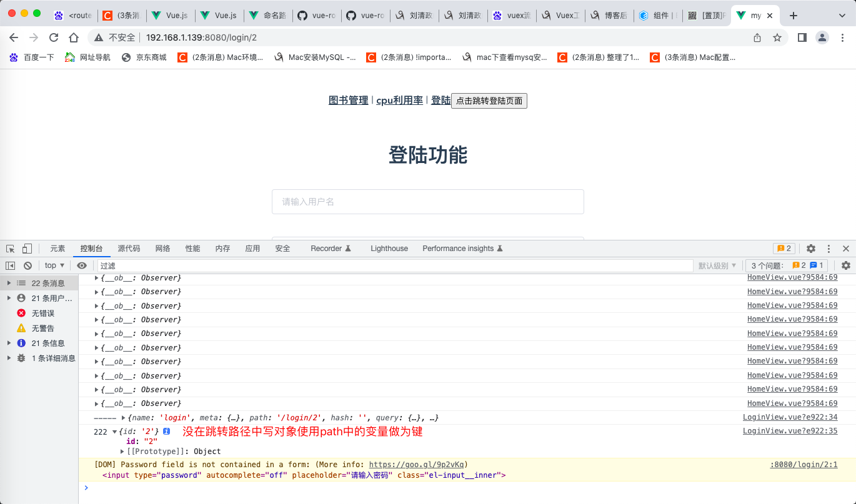Image resolution: width=856 pixels, height=504 pixels.
Task: Switch to the 博客后 browser tab
Action: [609, 16]
